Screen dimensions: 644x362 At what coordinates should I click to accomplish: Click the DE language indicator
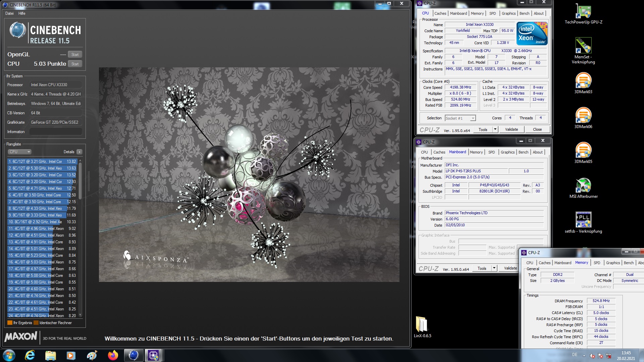click(575, 355)
